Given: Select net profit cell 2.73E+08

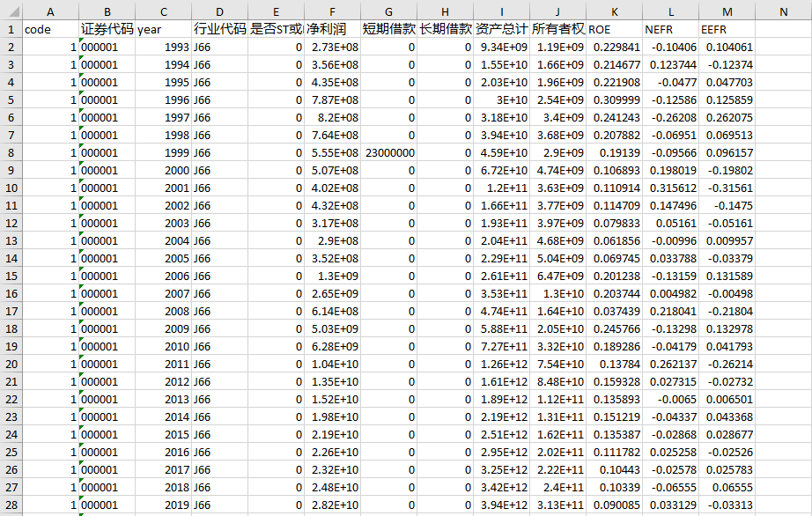Looking at the screenshot, I should tap(332, 47).
